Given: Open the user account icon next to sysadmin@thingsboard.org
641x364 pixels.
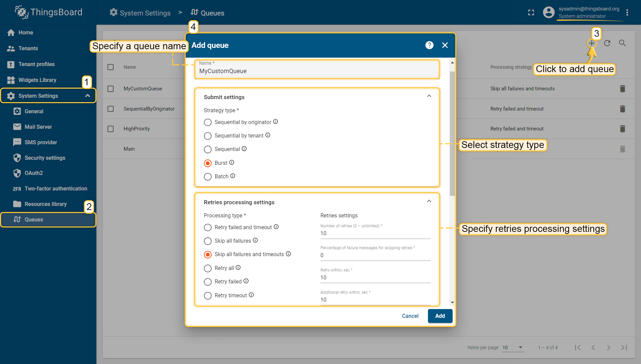Looking at the screenshot, I should pos(549,12).
